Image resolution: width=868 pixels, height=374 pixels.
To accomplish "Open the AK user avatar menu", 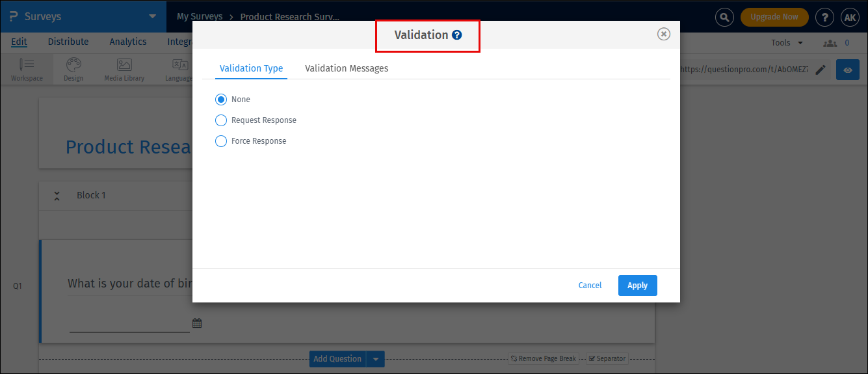I will [850, 17].
